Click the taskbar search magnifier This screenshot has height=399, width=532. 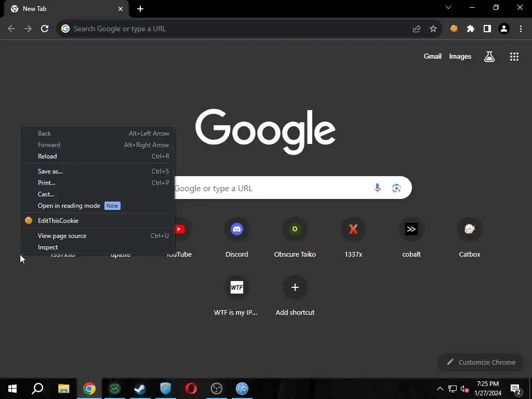point(37,389)
